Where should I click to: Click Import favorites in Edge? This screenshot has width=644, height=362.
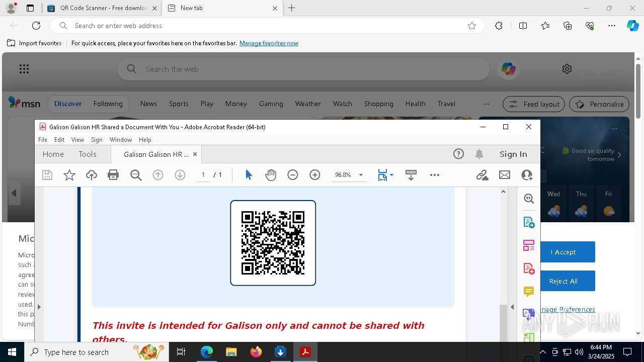pos(34,43)
